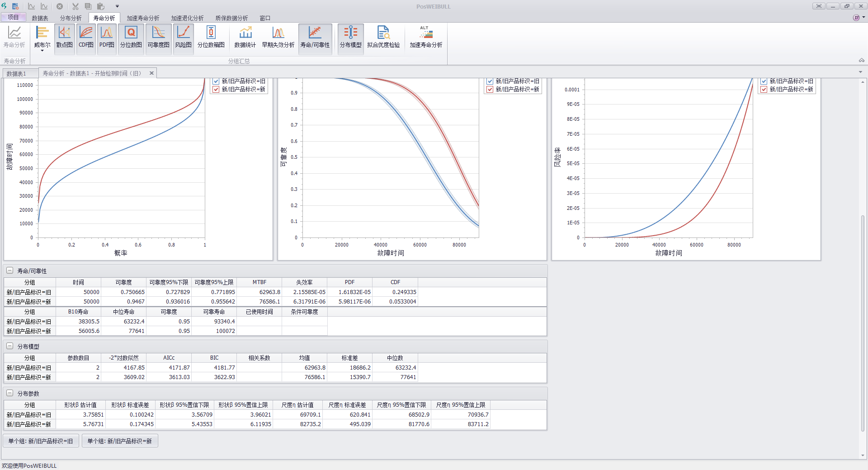
Task: Click the 可靠度95%下限 column header
Action: pyautogui.click(x=169, y=282)
